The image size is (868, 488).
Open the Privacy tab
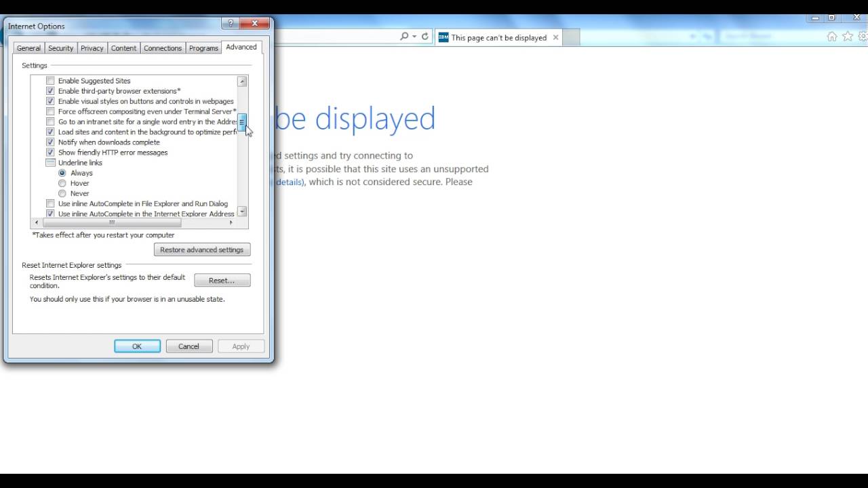point(92,48)
